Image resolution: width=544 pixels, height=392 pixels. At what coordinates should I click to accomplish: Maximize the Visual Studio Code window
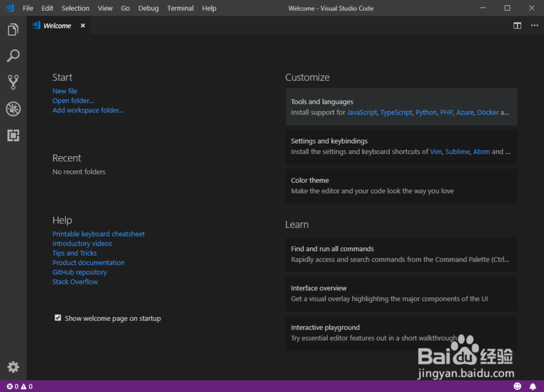[x=507, y=8]
